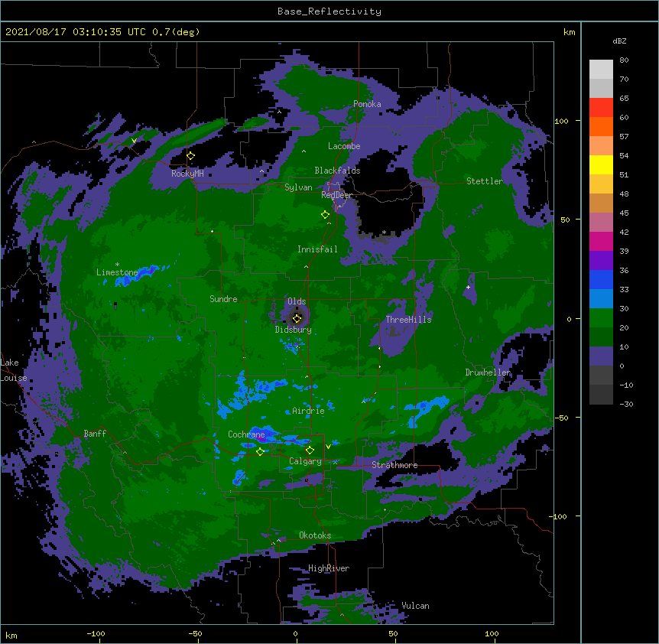Image resolution: width=659 pixels, height=644 pixels.
Task: Click the Limestone label
Action: [117, 272]
